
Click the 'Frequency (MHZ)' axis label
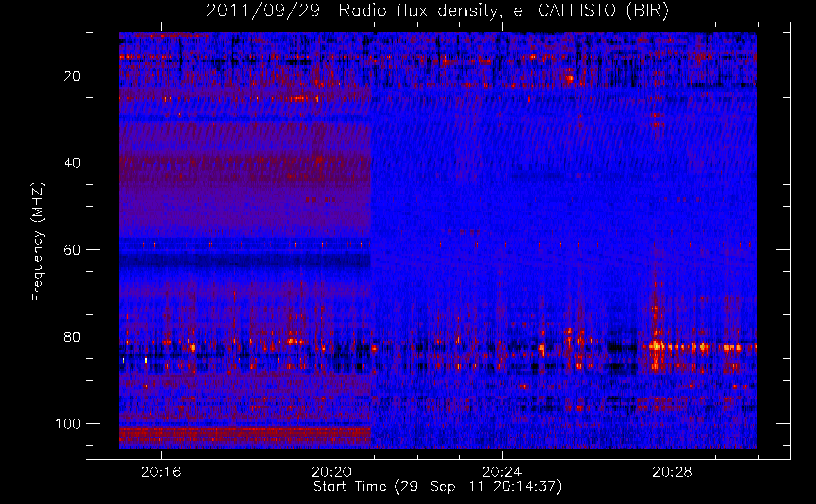coord(38,242)
